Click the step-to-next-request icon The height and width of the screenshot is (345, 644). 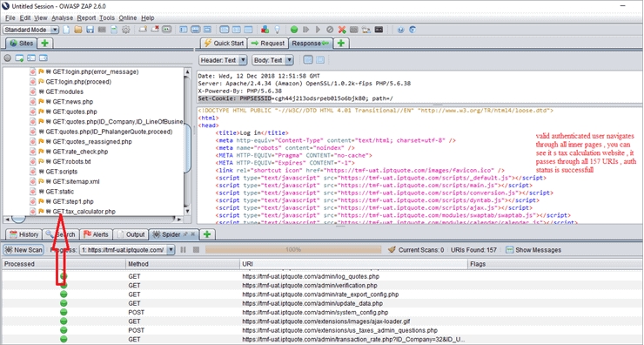(306, 30)
